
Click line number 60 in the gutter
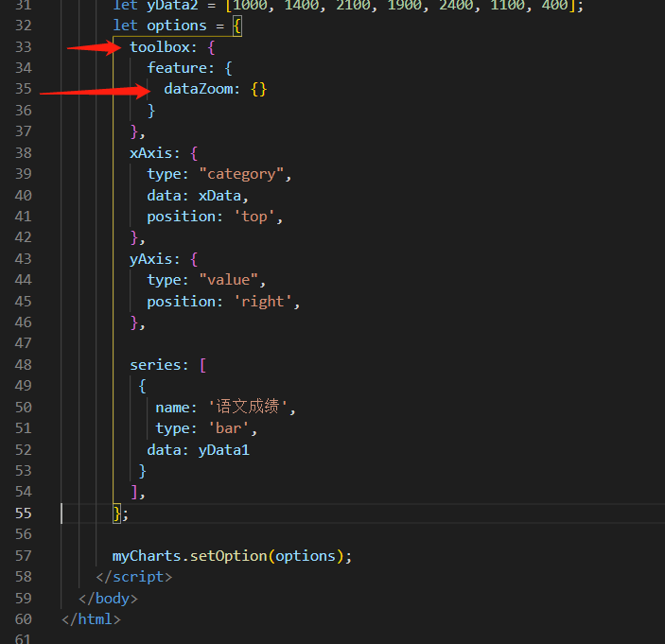pyautogui.click(x=24, y=619)
